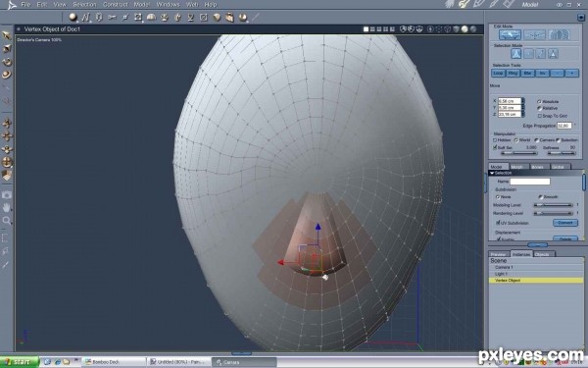Enable the Snap To Grid checkbox

[540, 116]
